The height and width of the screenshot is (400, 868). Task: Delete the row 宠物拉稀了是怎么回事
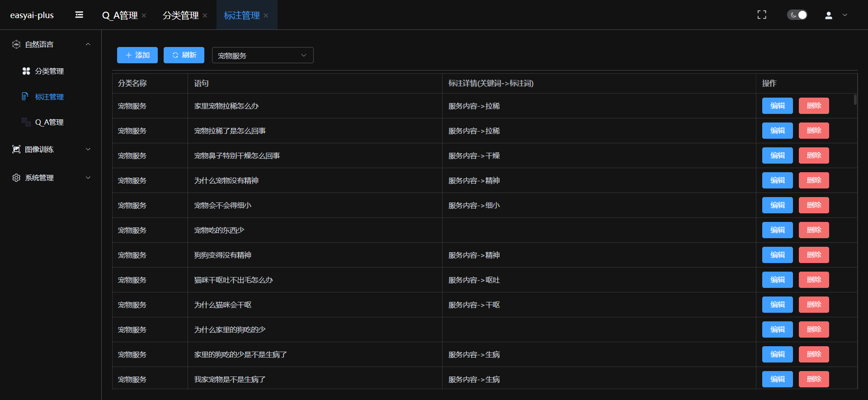pyautogui.click(x=814, y=131)
